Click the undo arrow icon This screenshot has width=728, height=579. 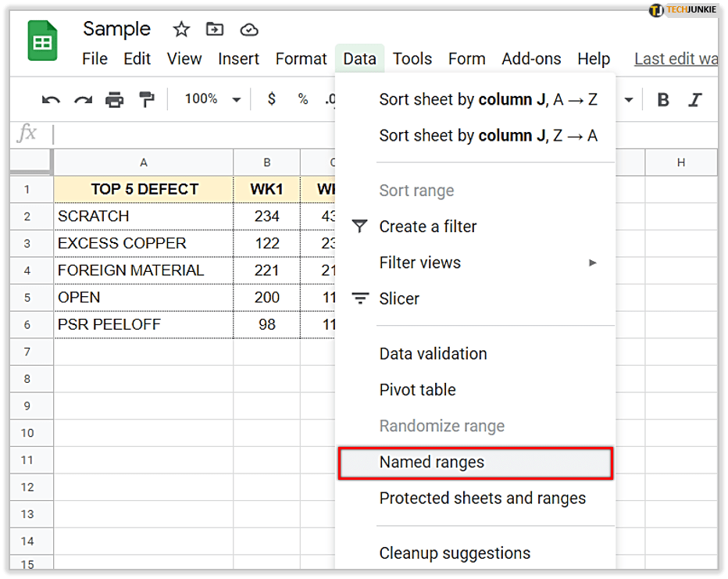(x=51, y=99)
